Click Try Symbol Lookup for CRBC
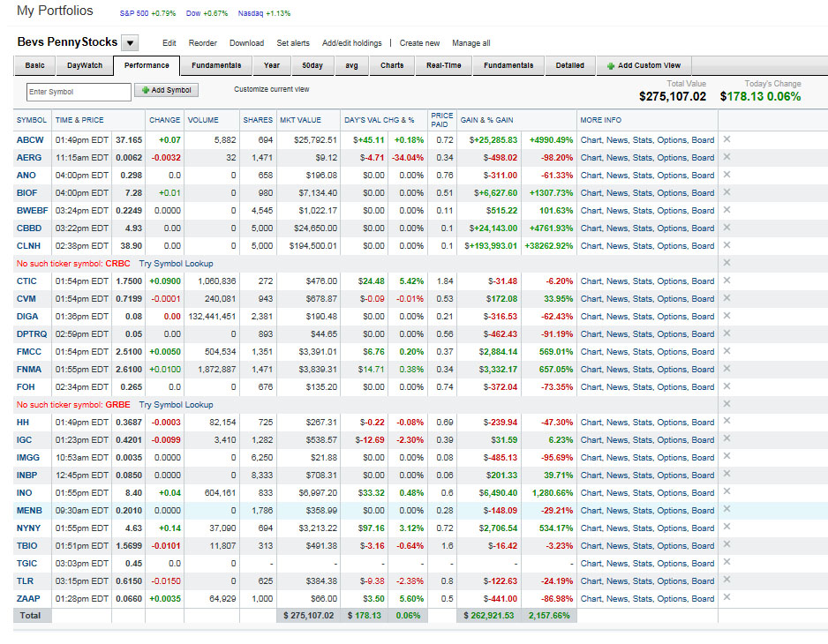The width and height of the screenshot is (828, 644). (x=176, y=264)
